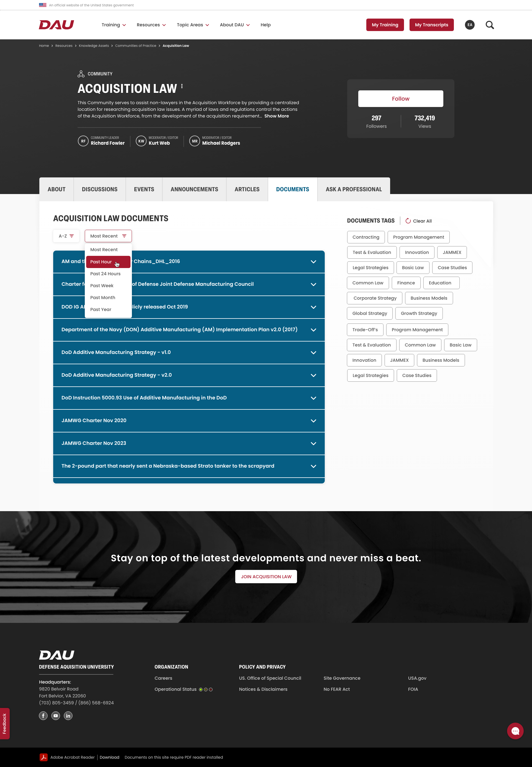Click the white DAU footer logo
This screenshot has width=532, height=767.
[x=57, y=655]
